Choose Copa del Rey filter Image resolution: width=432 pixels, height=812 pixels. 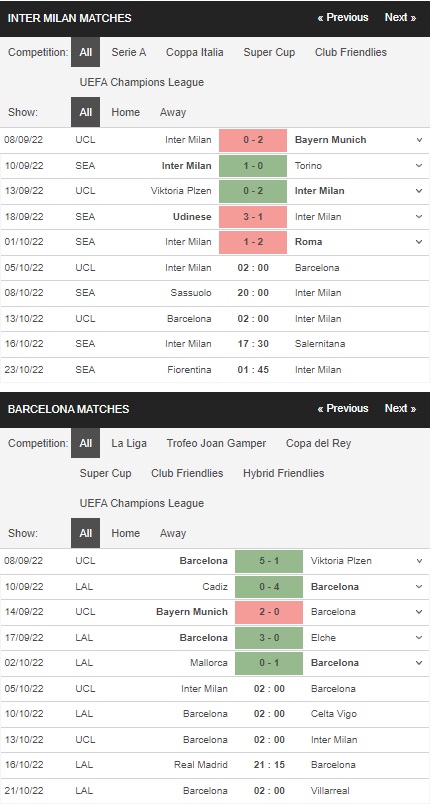coord(319,443)
